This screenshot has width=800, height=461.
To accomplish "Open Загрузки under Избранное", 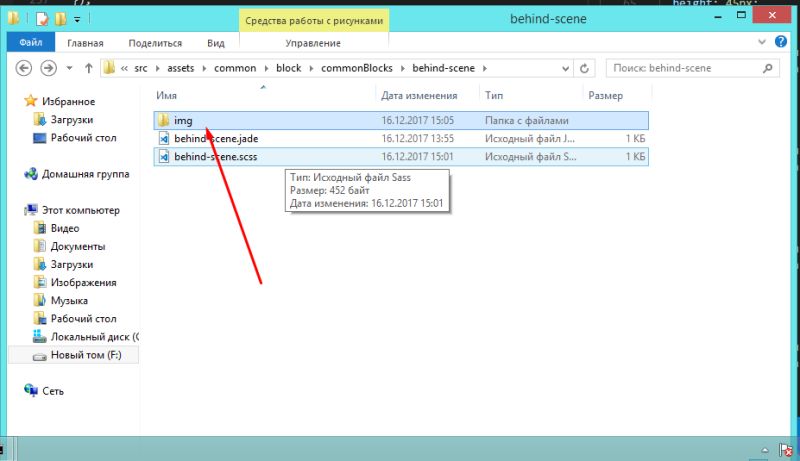I will [x=71, y=120].
